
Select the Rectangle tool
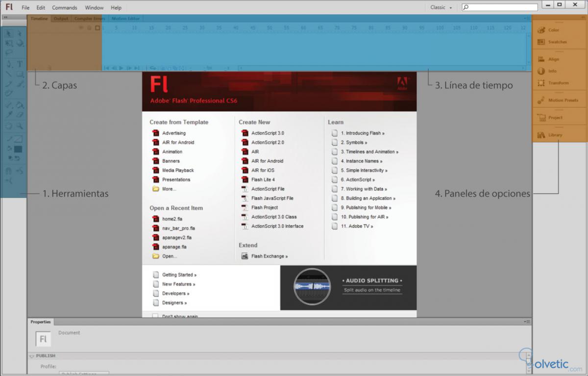[20, 74]
